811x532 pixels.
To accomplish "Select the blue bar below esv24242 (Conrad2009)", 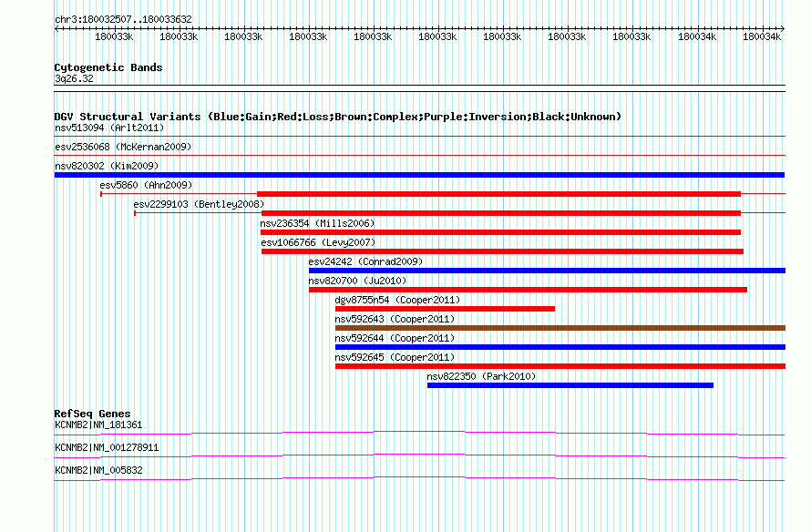I will click(x=548, y=271).
